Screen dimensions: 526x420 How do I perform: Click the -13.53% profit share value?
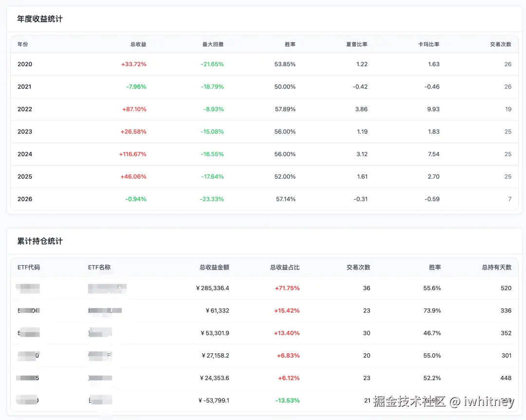[x=287, y=400]
